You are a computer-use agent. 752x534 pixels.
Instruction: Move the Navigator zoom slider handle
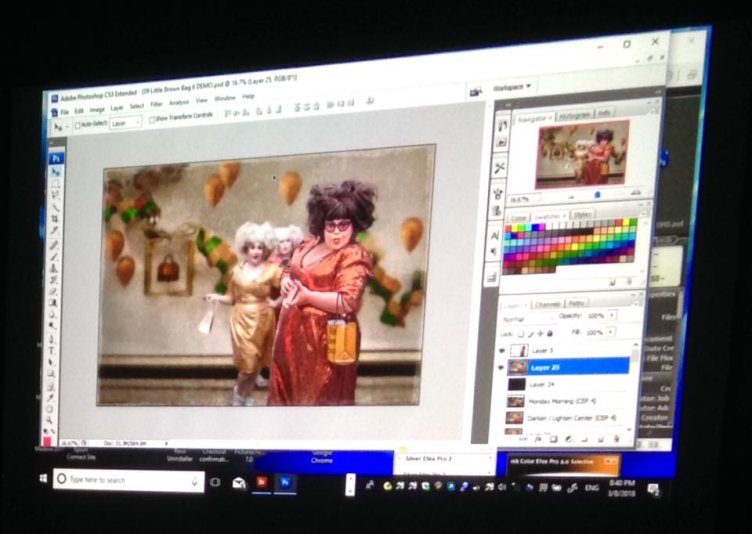coord(597,195)
